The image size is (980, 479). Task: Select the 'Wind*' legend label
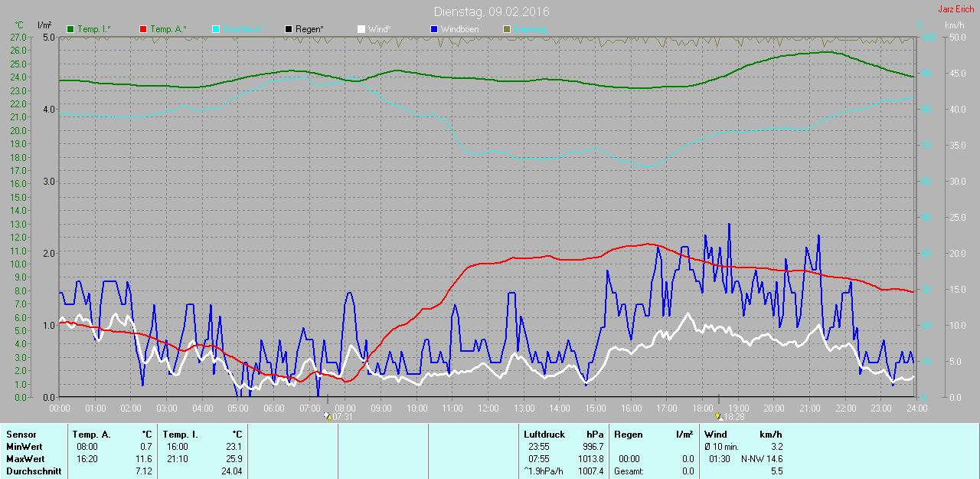coord(380,29)
